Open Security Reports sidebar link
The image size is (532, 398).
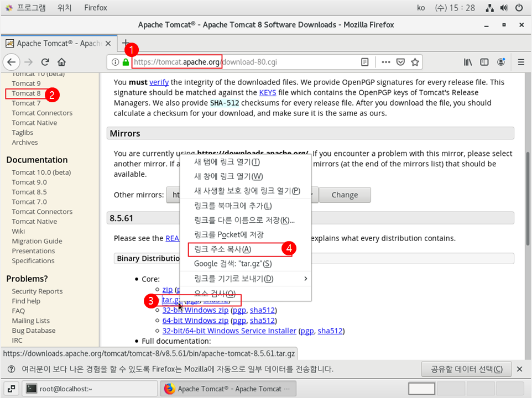37,291
